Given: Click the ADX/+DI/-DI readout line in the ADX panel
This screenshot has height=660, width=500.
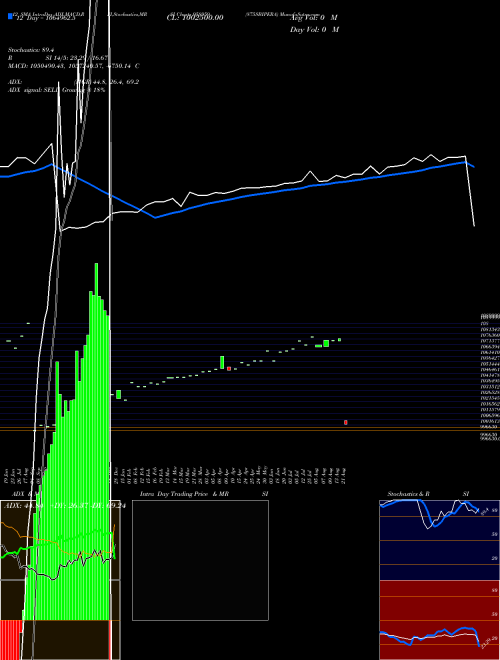Looking at the screenshot, I should tap(64, 506).
